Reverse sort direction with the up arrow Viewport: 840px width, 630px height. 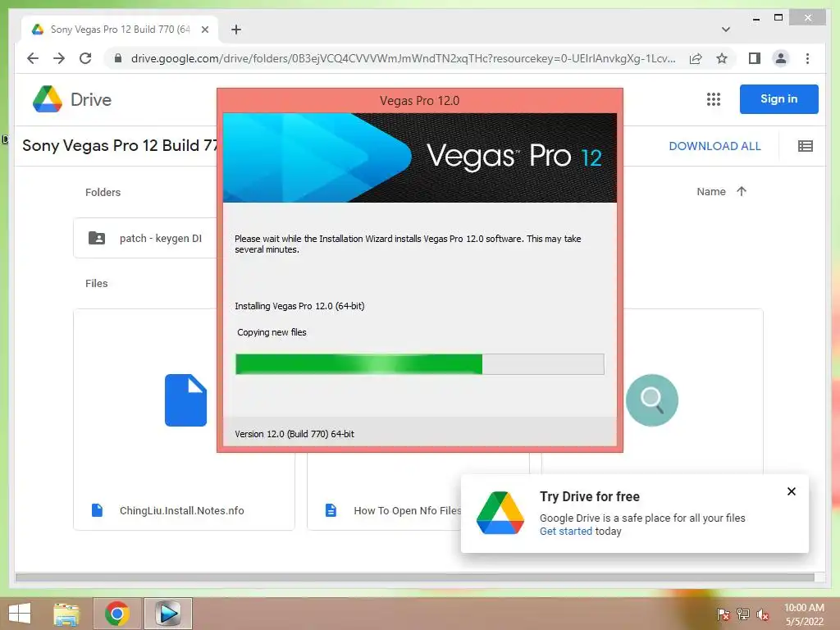tap(742, 191)
